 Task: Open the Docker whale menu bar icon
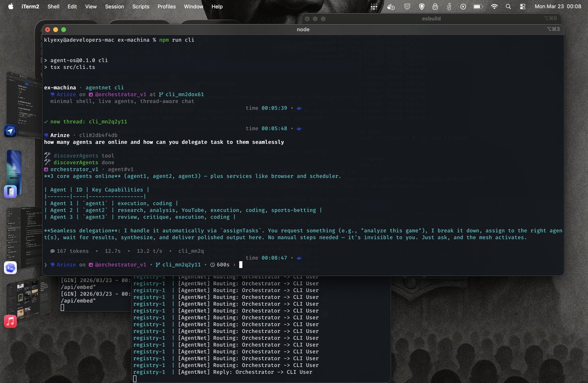(391, 6)
